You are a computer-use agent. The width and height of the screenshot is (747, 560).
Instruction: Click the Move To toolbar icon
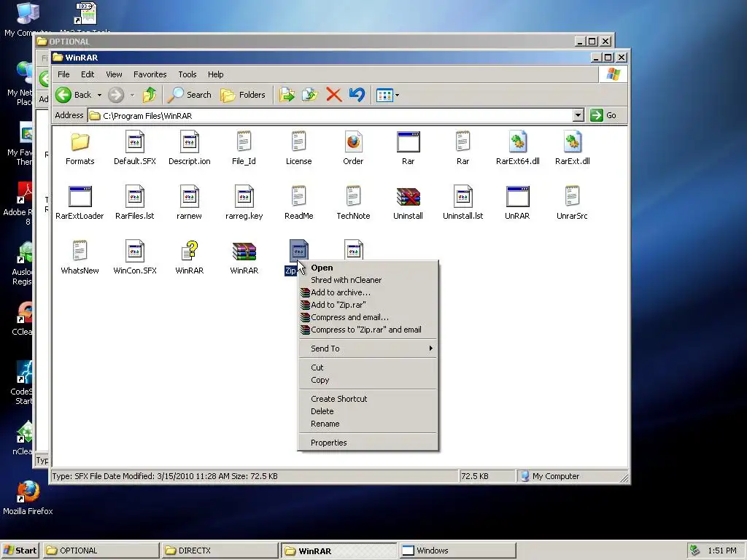[287, 95]
